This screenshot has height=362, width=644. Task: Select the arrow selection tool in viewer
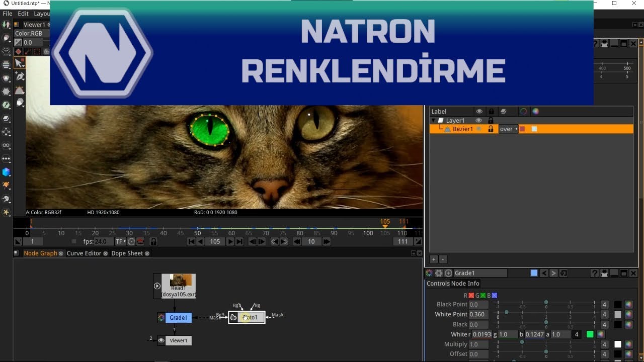19,63
